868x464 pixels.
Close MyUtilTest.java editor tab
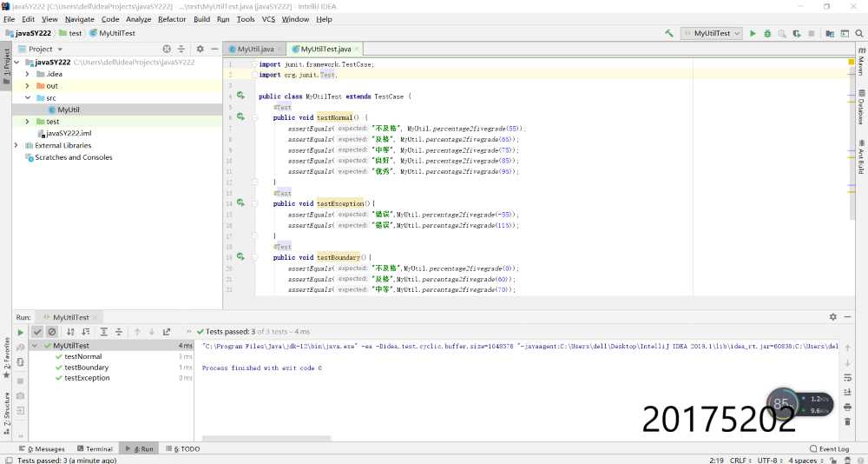tap(357, 49)
